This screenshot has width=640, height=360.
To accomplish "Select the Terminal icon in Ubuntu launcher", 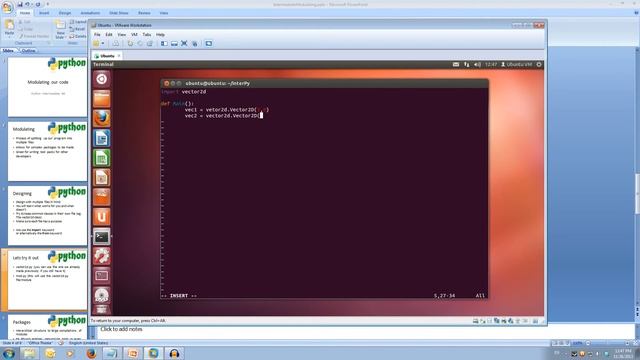I will click(x=102, y=237).
